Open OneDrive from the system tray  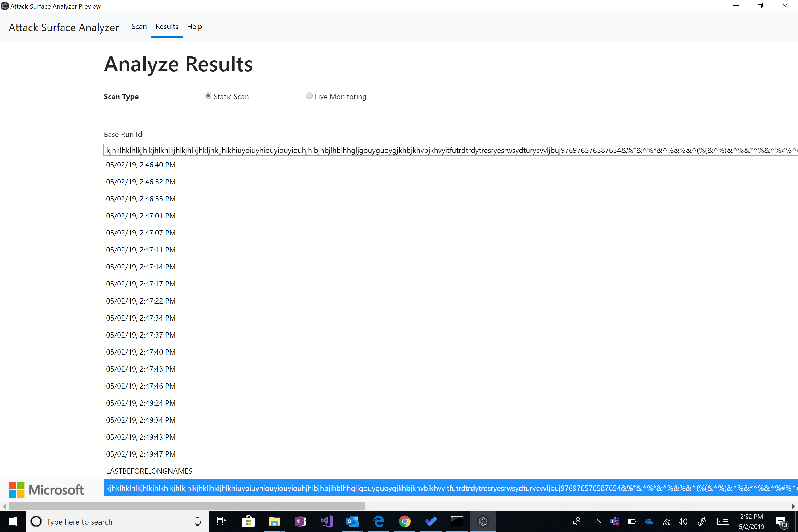point(649,521)
